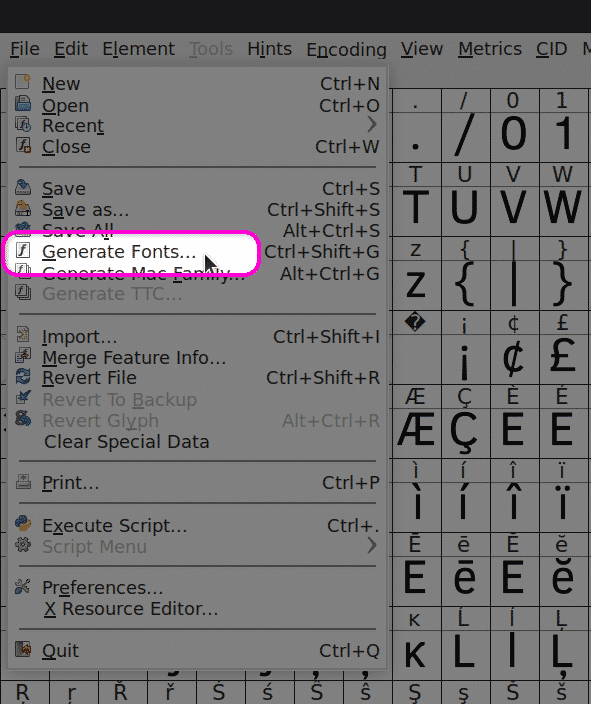Click the Save disk icon
The height and width of the screenshot is (704, 591).
pyautogui.click(x=22, y=187)
